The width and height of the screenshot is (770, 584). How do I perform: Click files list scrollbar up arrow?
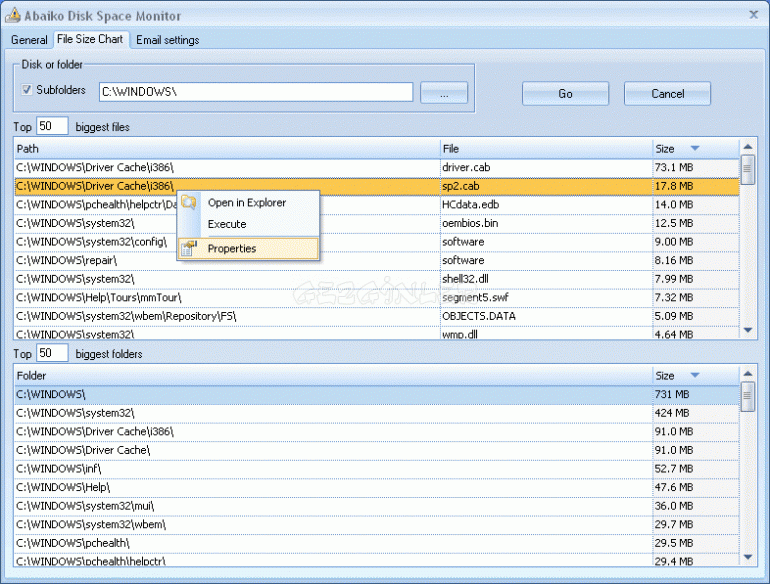[x=748, y=146]
